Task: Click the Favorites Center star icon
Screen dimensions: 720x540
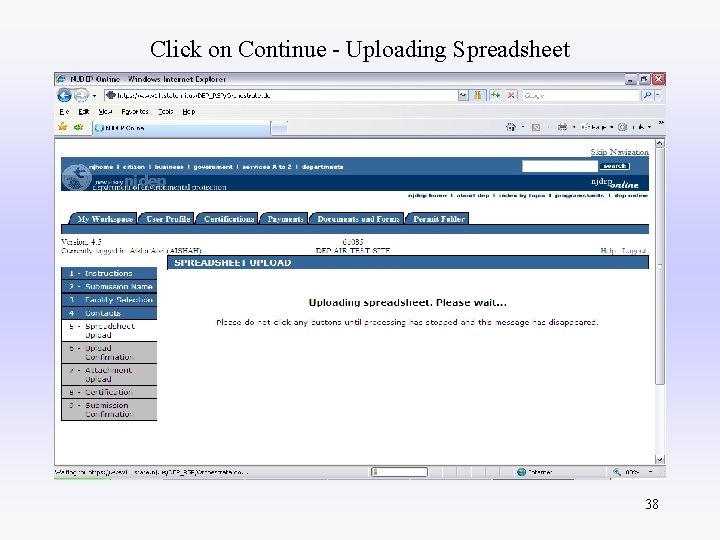Action: (63, 127)
